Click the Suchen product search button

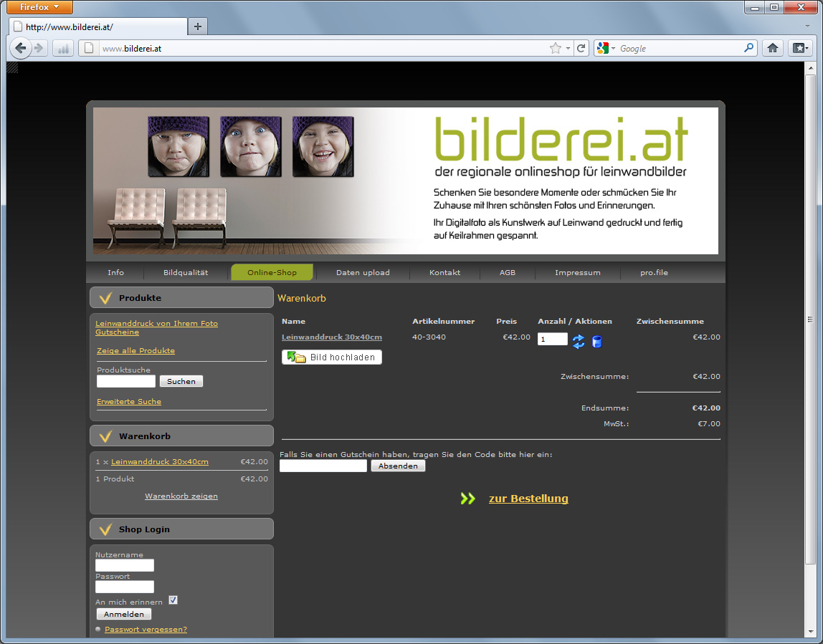click(181, 381)
